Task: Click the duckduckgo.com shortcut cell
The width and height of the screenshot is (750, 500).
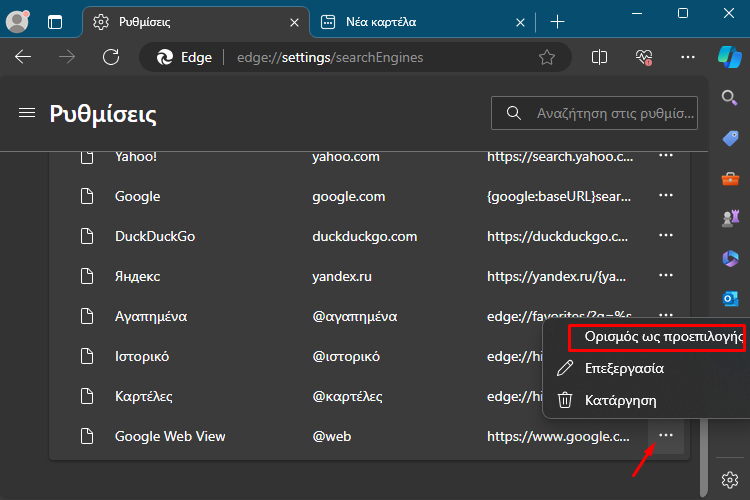Action: [364, 236]
